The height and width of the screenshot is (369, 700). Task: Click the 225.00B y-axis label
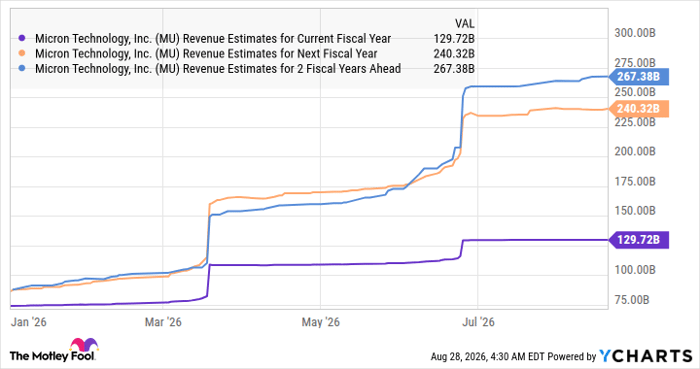coord(635,122)
